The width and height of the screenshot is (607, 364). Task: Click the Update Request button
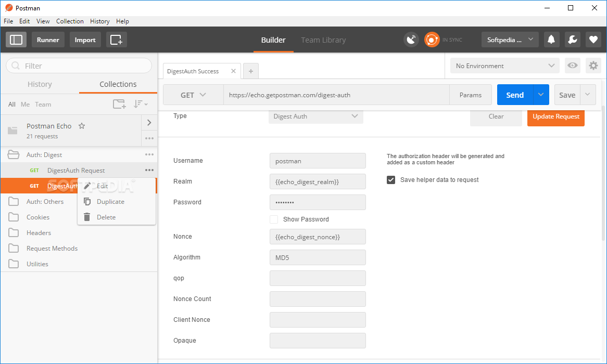tap(556, 117)
